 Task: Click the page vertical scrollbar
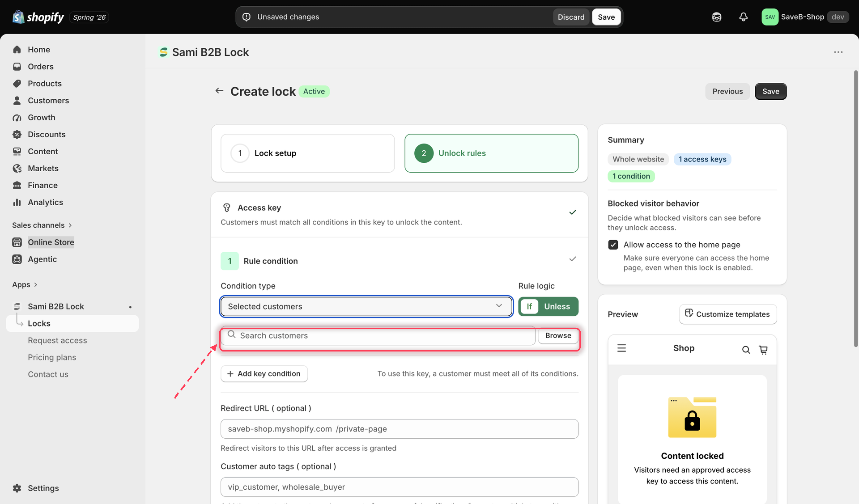point(855,208)
